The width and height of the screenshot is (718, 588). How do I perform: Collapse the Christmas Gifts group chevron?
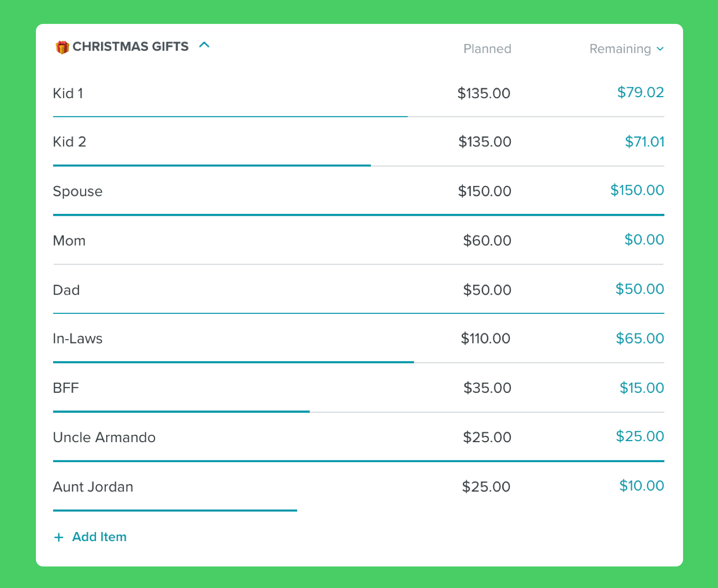204,45
